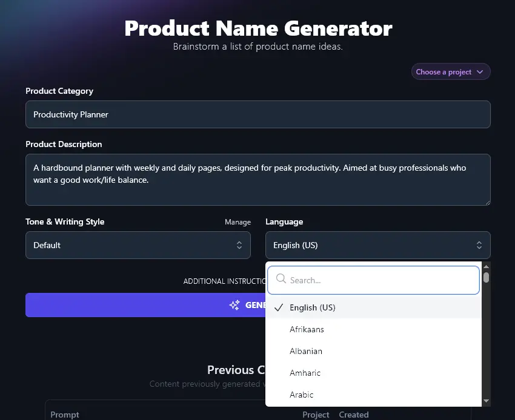
Task: Open the Choose a project dropdown
Action: [x=451, y=71]
